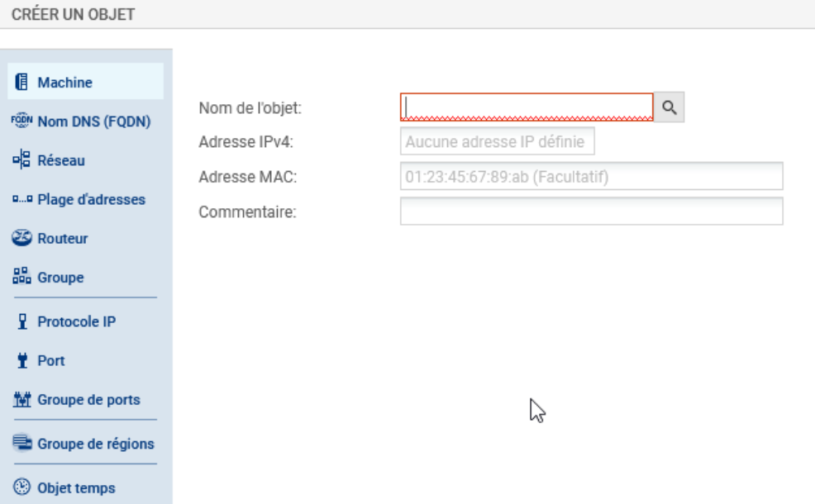815x504 pixels.
Task: Click the Commentaire text field
Action: (x=591, y=212)
